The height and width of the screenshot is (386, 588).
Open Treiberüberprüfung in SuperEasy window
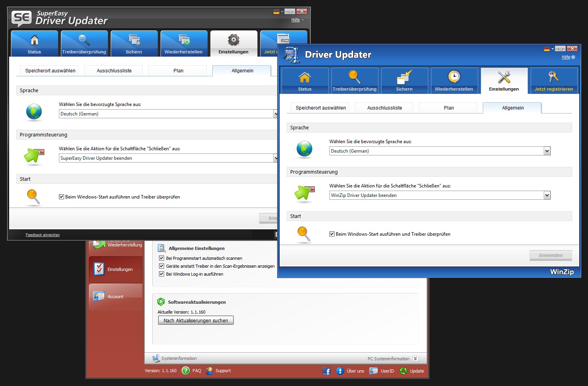pyautogui.click(x=84, y=44)
